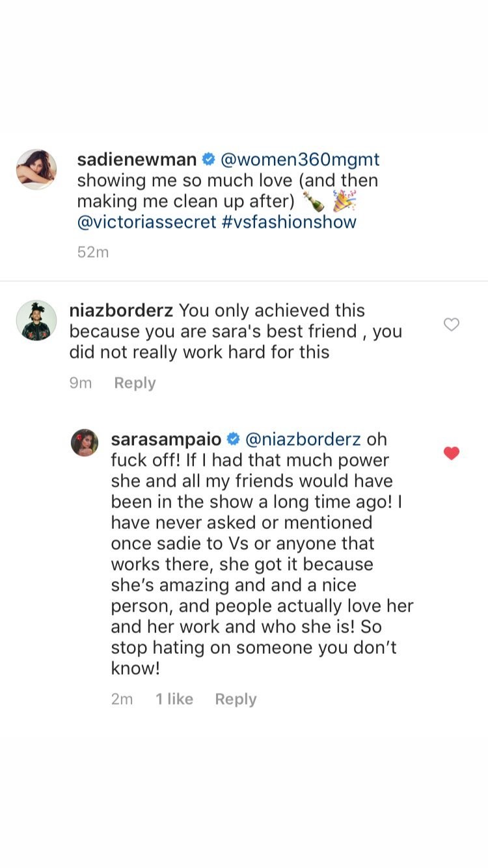
Task: Tap the @niazborderz mention in Sara's reply
Action: 303,439
